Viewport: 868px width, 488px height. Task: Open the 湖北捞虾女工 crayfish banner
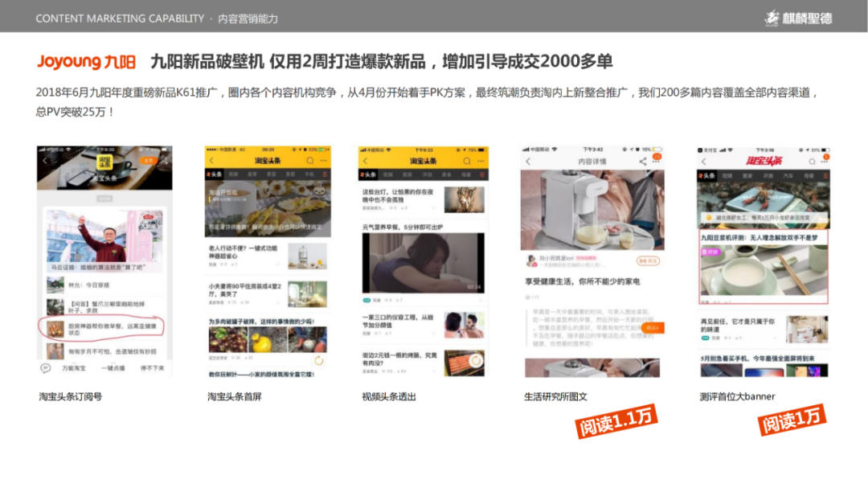pos(764,206)
